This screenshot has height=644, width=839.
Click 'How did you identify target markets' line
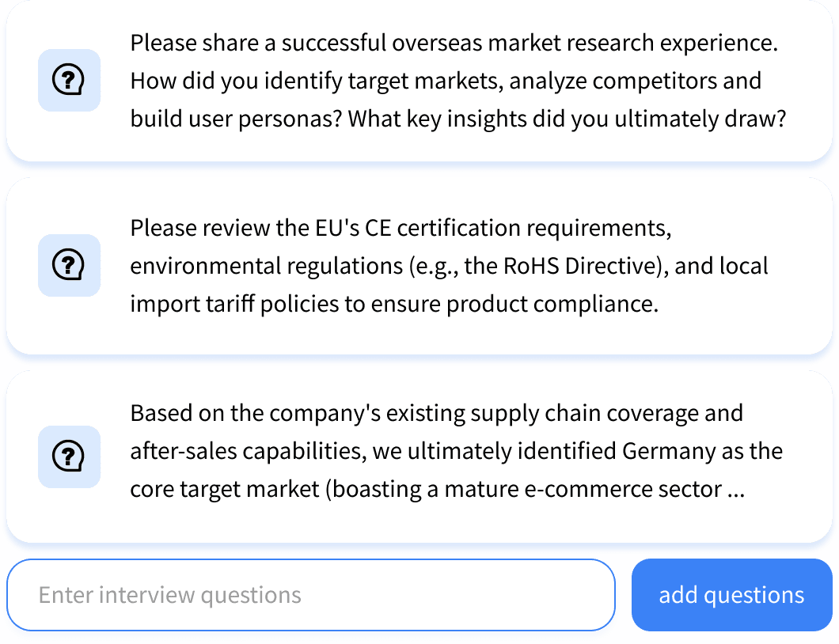[445, 81]
